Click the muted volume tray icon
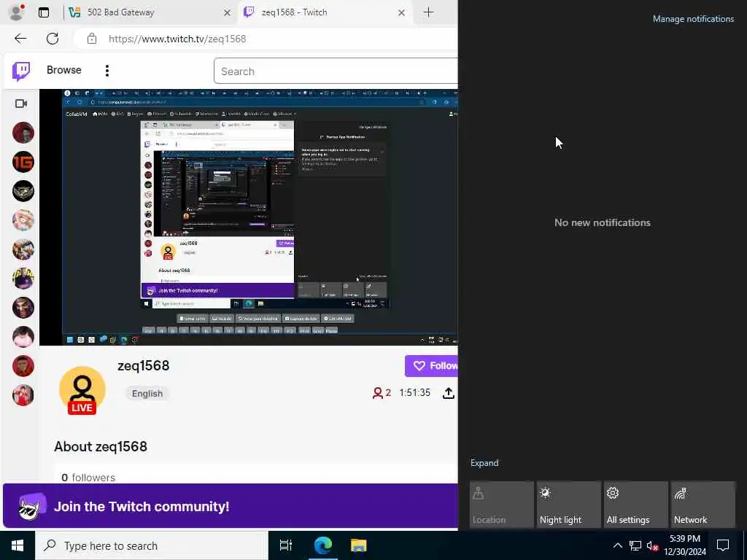Image resolution: width=747 pixels, height=560 pixels. click(x=652, y=545)
